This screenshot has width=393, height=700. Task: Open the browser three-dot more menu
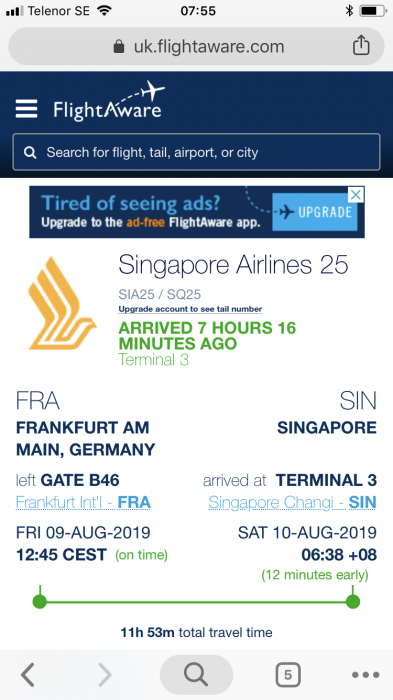tap(365, 675)
